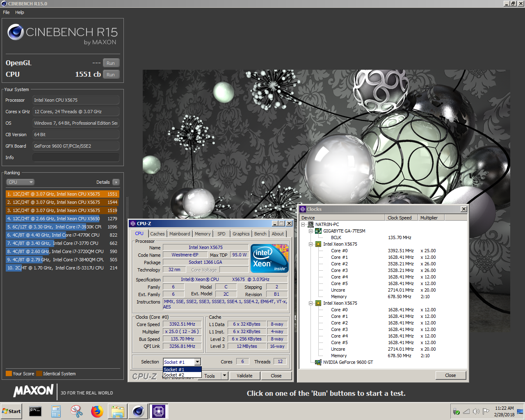The height and width of the screenshot is (420, 525).
Task: Collapse the GIGABYTE GA-7TESM node
Action: [311, 231]
